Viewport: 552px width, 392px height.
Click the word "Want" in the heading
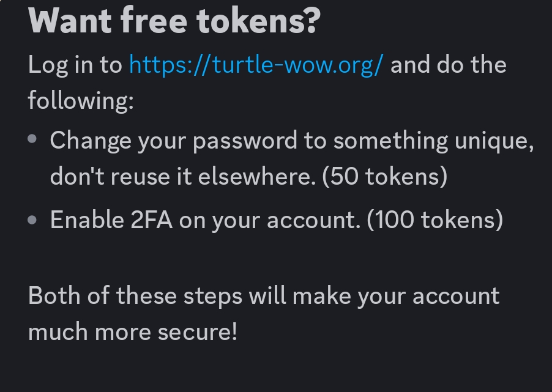pyautogui.click(x=70, y=21)
